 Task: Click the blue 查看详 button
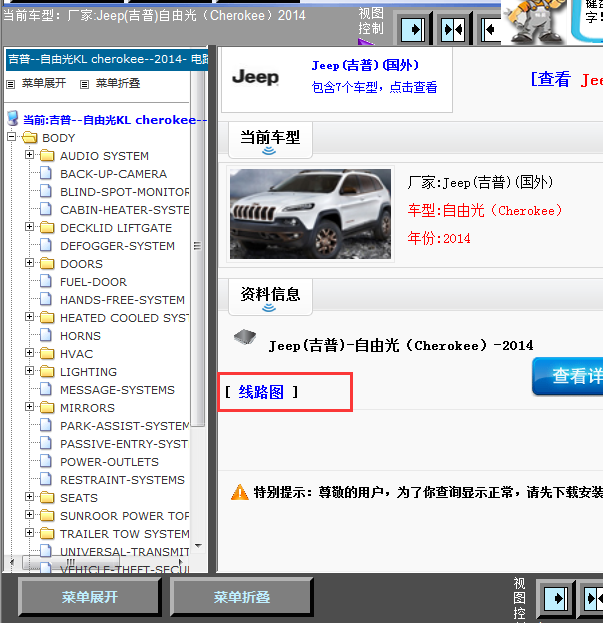tap(568, 376)
